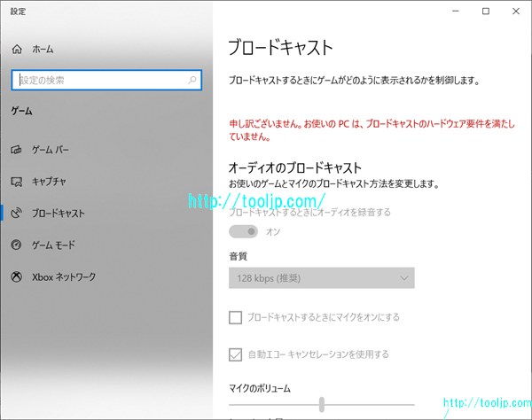Click the Home house icon

(17, 49)
